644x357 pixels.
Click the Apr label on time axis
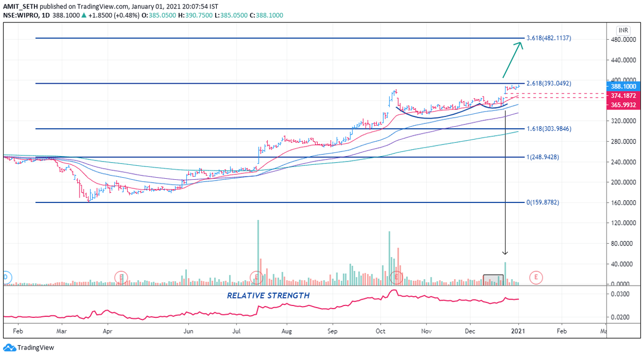pos(107,332)
